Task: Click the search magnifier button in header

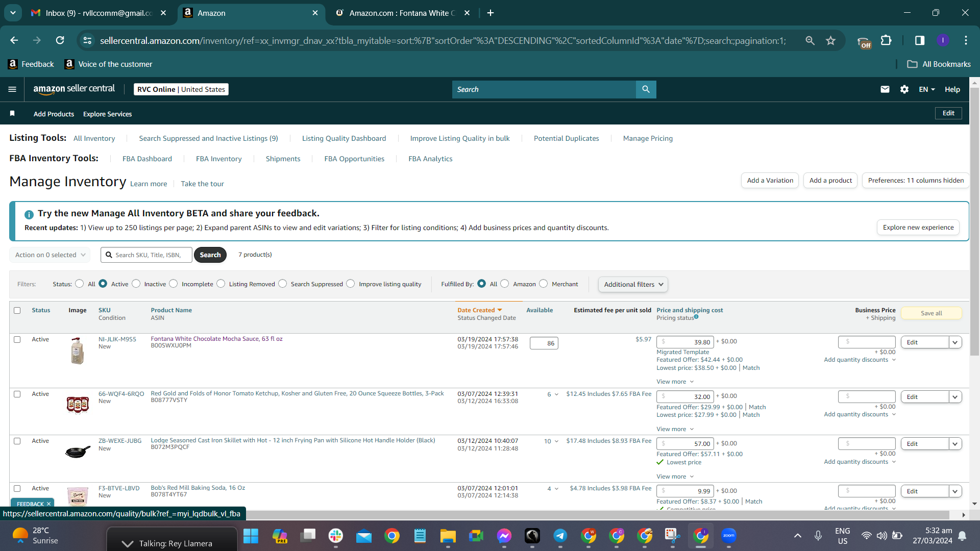Action: click(646, 89)
